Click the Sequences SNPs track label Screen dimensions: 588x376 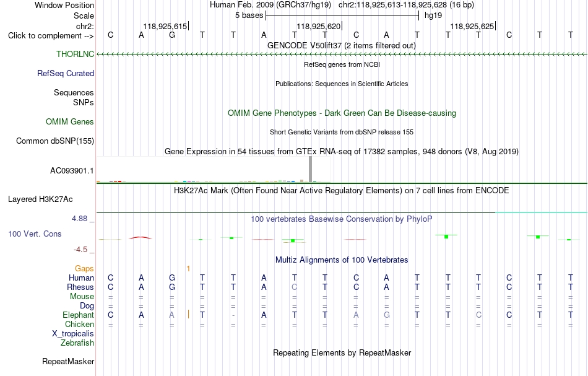[74, 98]
